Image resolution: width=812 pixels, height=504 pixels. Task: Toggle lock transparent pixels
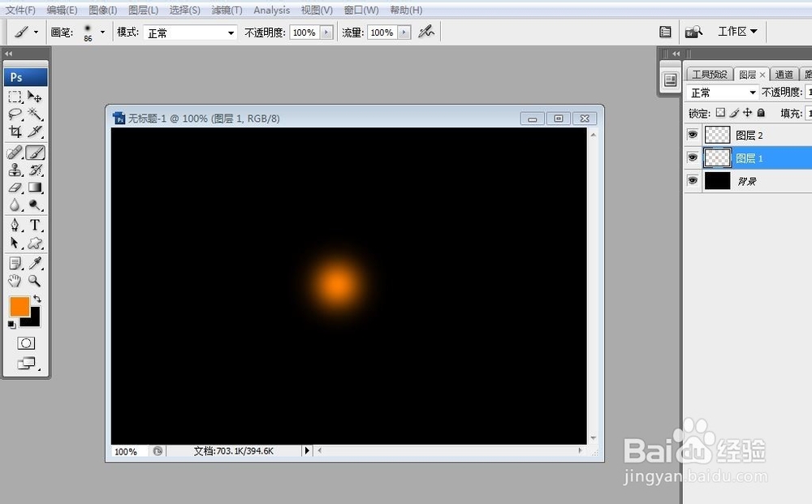pos(720,112)
